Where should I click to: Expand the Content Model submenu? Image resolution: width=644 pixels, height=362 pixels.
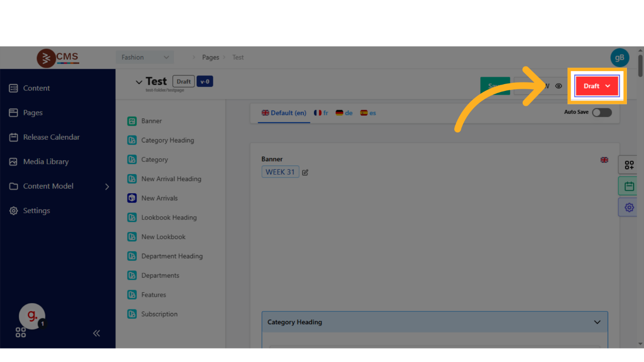[107, 186]
